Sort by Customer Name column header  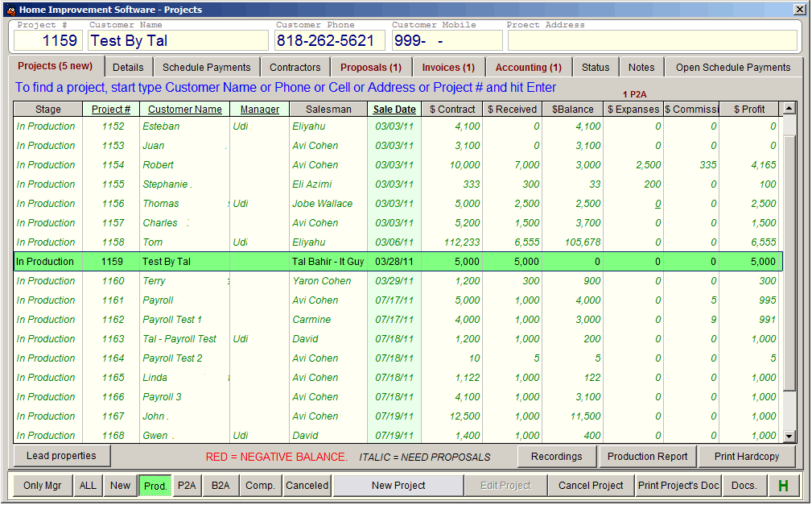[185, 110]
